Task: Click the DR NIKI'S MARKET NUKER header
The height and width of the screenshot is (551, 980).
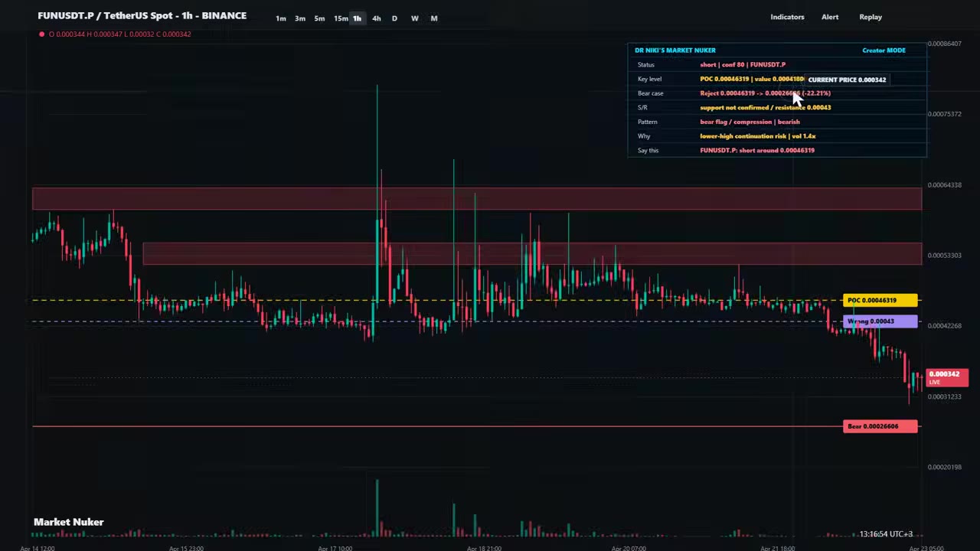Action: [x=675, y=51]
